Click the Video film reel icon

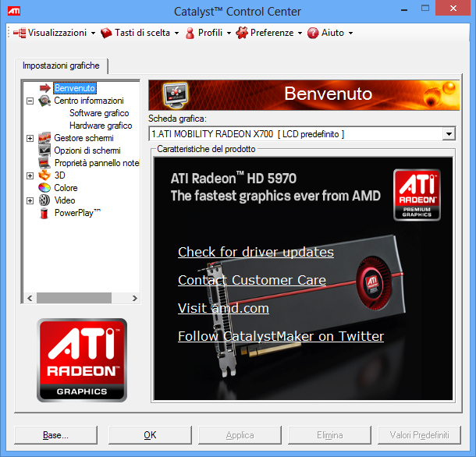44,200
